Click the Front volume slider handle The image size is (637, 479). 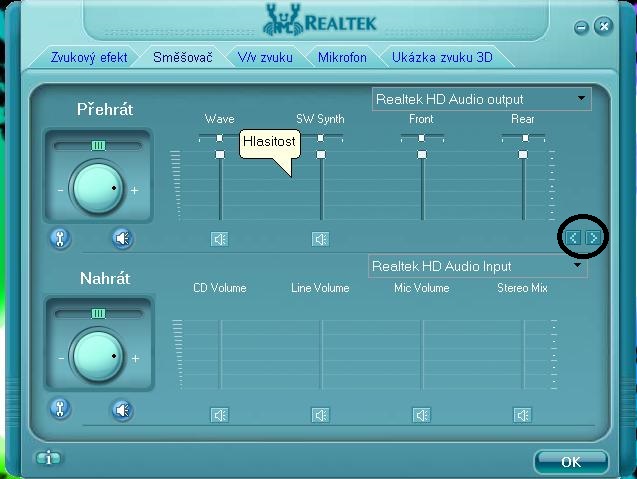[x=422, y=154]
